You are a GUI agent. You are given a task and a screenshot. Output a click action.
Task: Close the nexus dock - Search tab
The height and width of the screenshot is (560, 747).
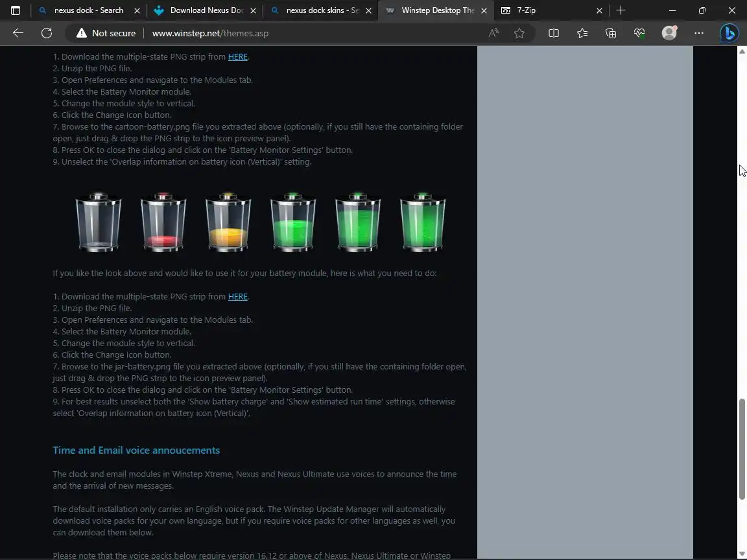[137, 10]
